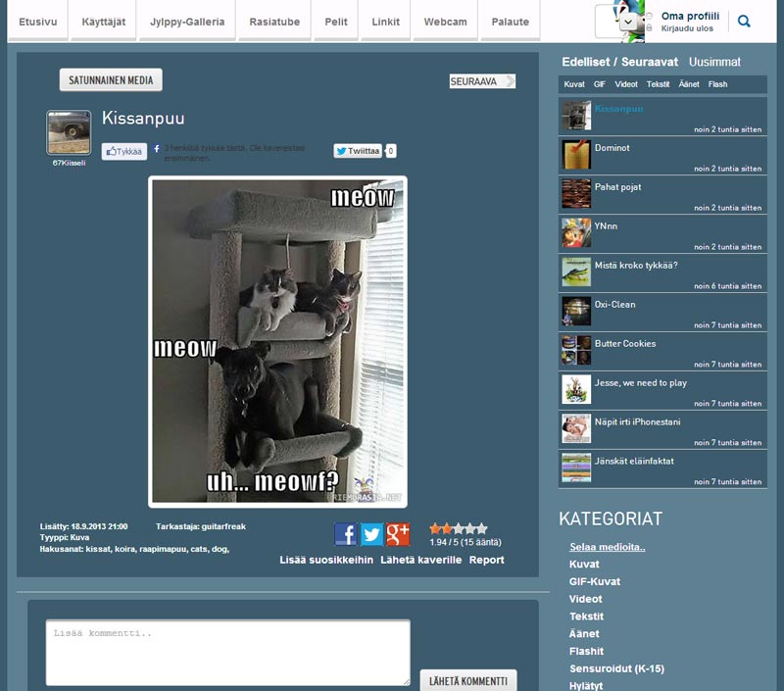Click the Twiittaa tweet button
Viewport: 784px width, 691px height.
tap(358, 151)
